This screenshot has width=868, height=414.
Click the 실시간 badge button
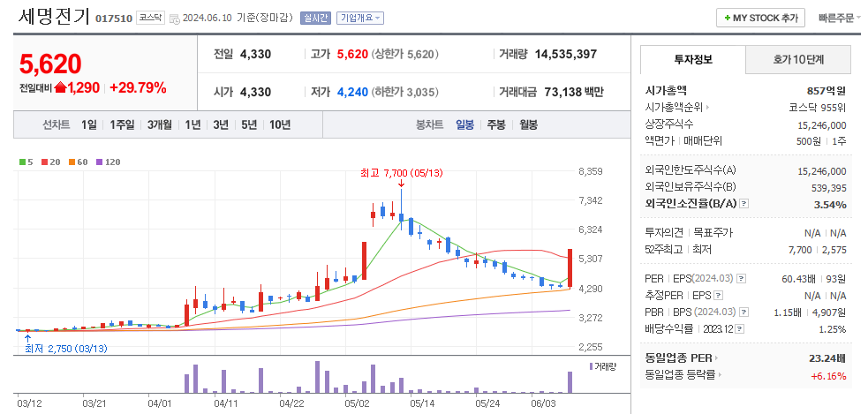click(x=315, y=19)
